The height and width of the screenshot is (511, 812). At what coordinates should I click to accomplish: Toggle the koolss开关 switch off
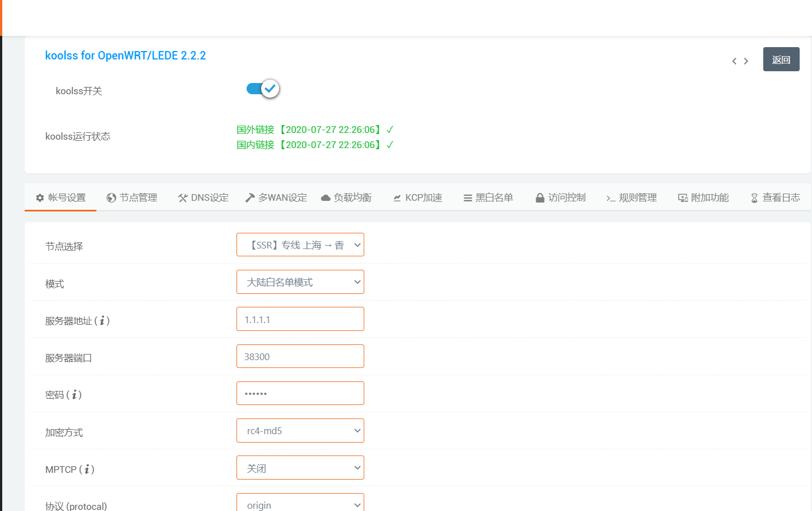click(263, 89)
